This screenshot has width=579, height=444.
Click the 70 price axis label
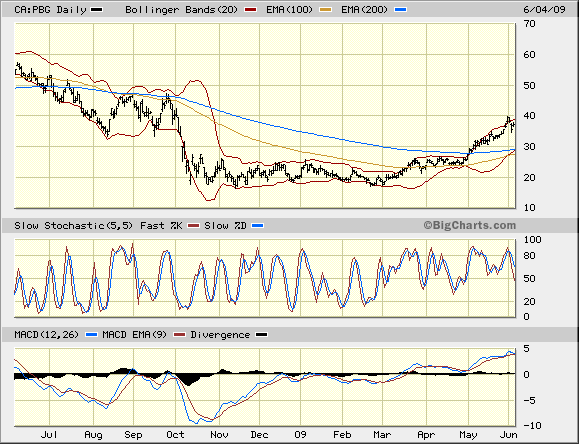[530, 24]
